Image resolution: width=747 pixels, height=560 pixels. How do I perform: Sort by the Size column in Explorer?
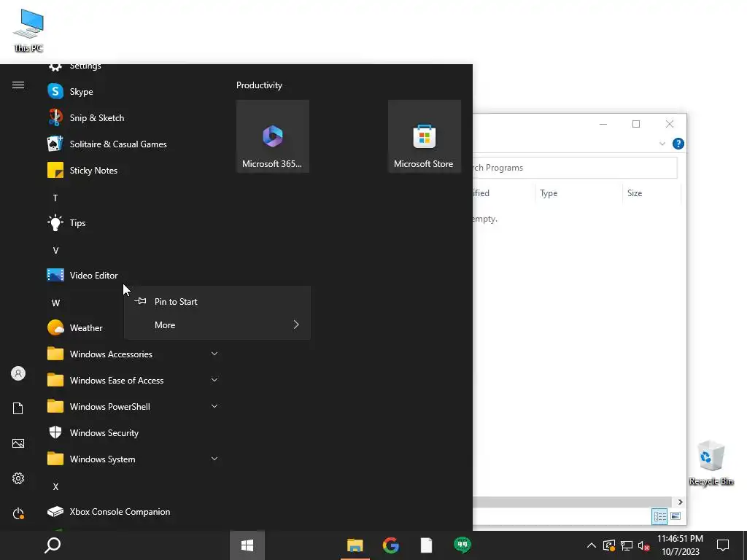coord(651,192)
